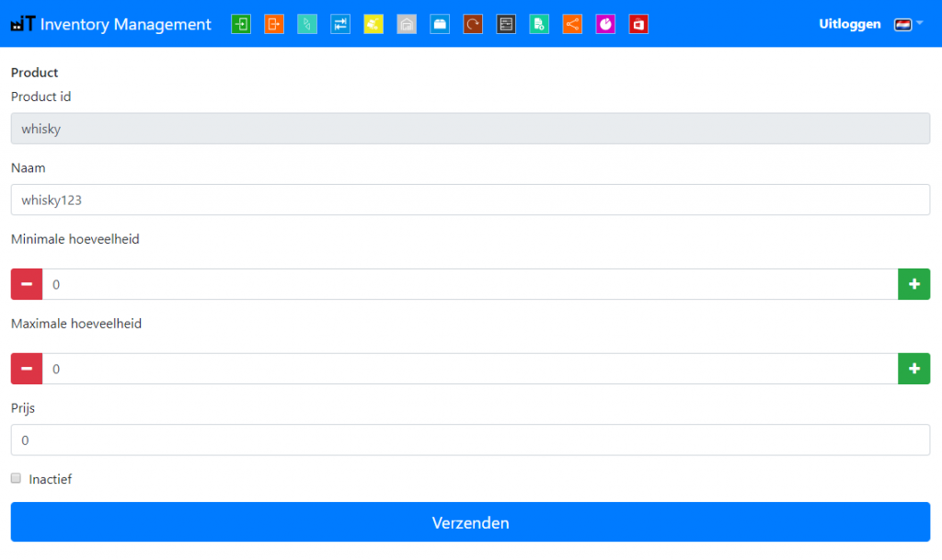Click the Prijs input field
This screenshot has width=942, height=560.
pos(470,440)
